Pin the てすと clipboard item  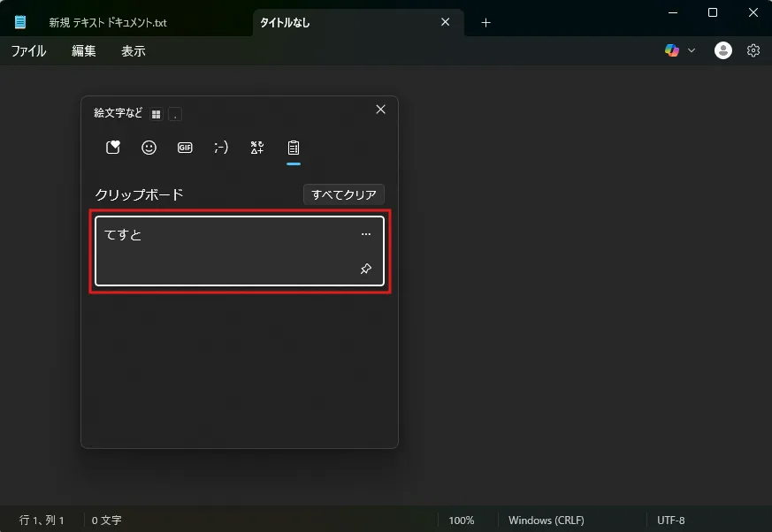pyautogui.click(x=366, y=269)
